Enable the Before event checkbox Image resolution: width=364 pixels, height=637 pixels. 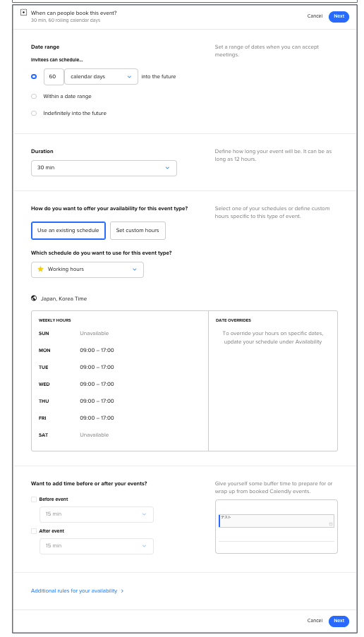click(34, 499)
